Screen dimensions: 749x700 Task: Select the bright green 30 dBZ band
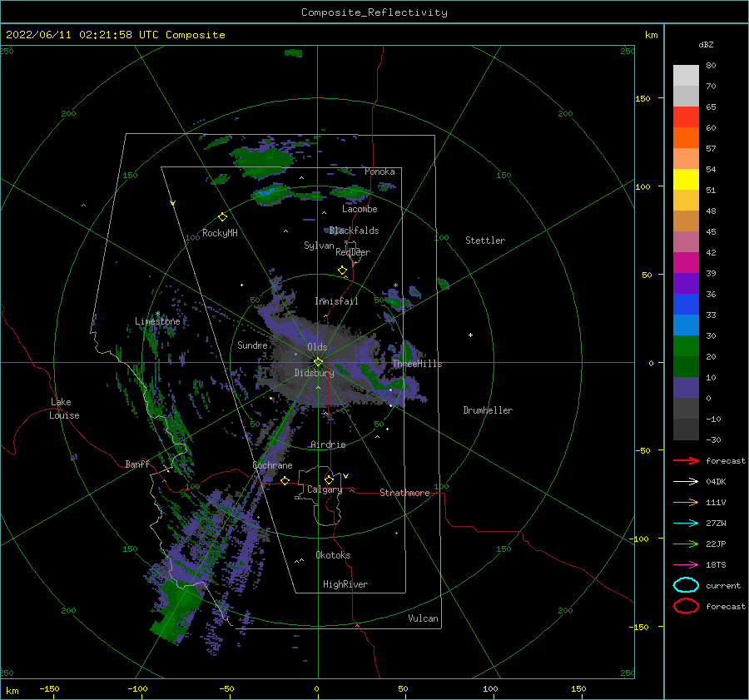[686, 345]
